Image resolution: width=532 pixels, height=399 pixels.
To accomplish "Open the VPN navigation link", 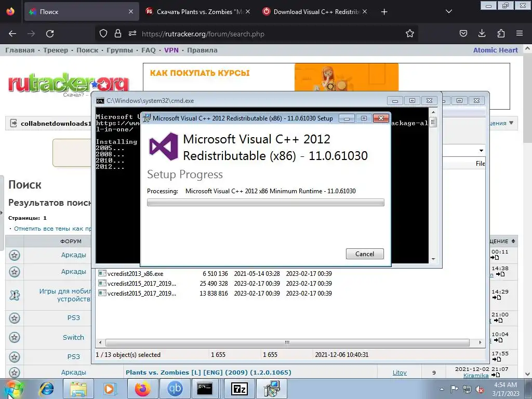I will [171, 50].
